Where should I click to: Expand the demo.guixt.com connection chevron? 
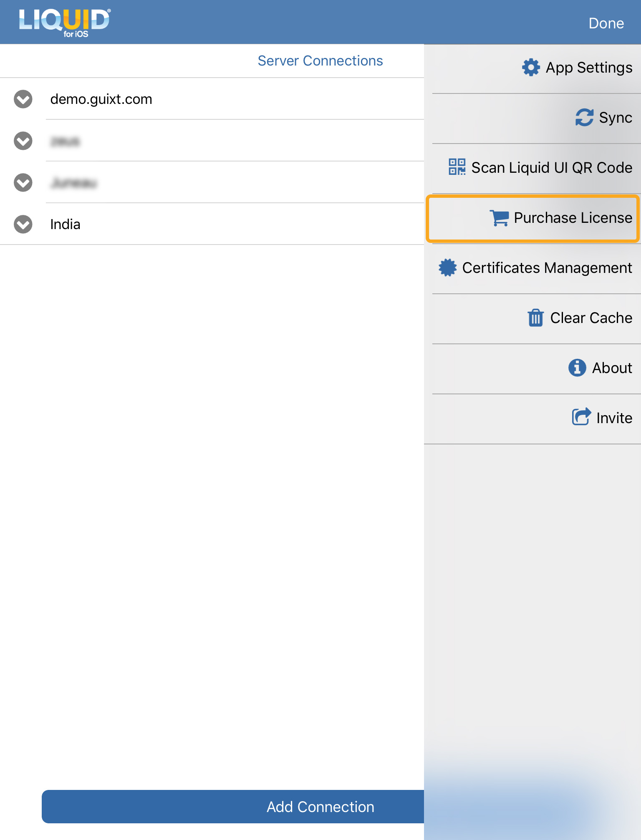pos(23,99)
